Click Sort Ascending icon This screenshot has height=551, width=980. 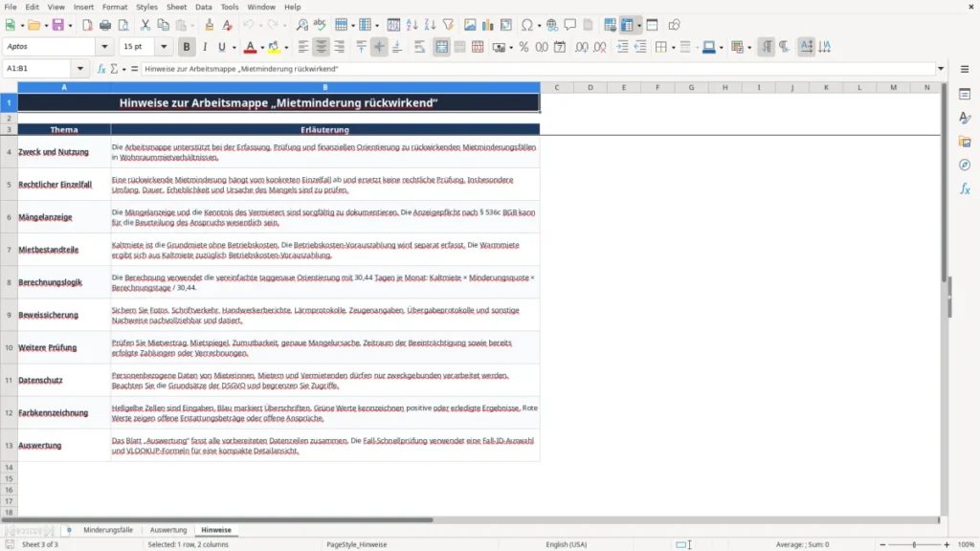(x=412, y=25)
